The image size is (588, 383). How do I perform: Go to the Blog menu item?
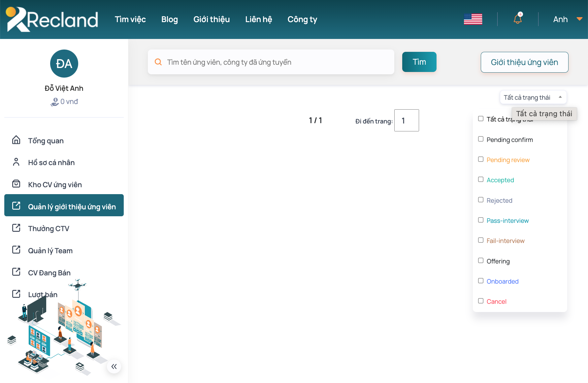coord(169,19)
